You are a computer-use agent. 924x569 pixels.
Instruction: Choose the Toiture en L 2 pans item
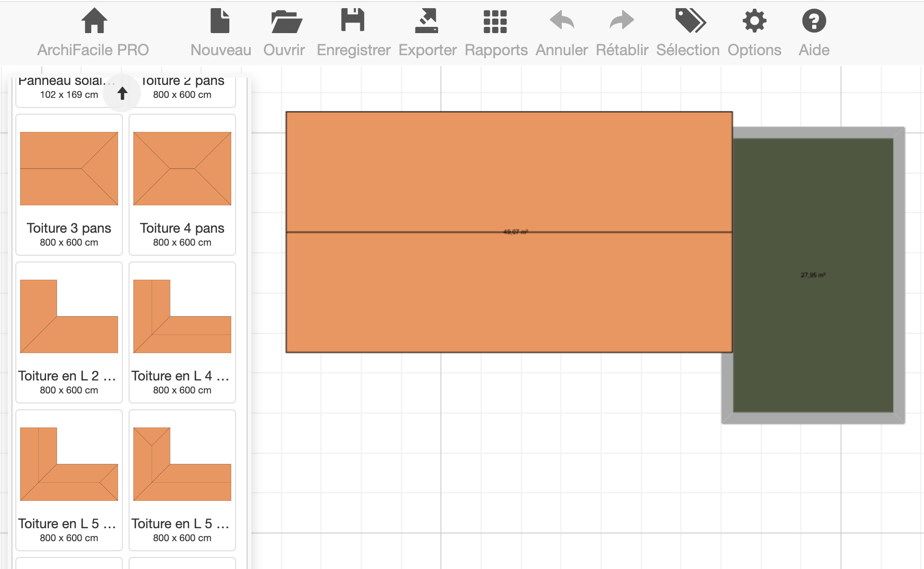[x=69, y=332]
